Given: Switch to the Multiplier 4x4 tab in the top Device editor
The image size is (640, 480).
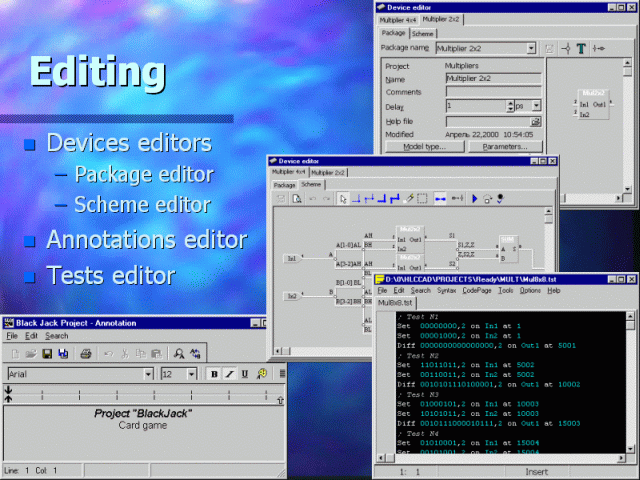Looking at the screenshot, I should pos(399,19).
